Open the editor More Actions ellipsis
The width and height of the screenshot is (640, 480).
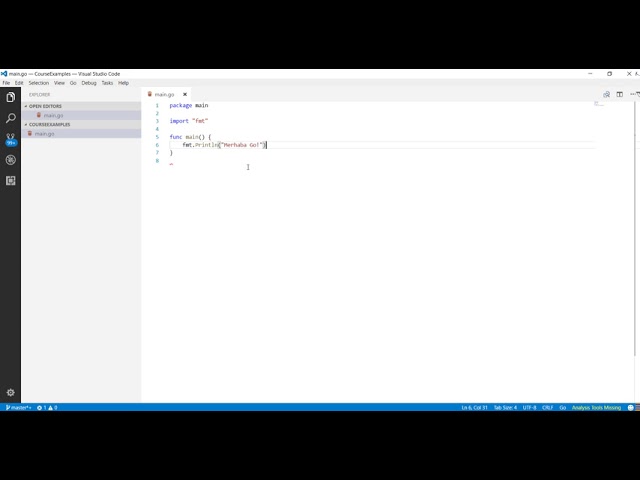tap(632, 94)
